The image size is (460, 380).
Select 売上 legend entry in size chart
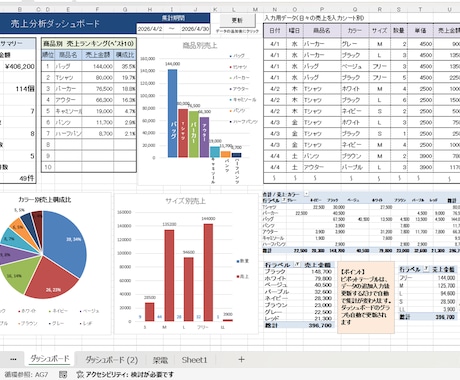click(x=243, y=277)
